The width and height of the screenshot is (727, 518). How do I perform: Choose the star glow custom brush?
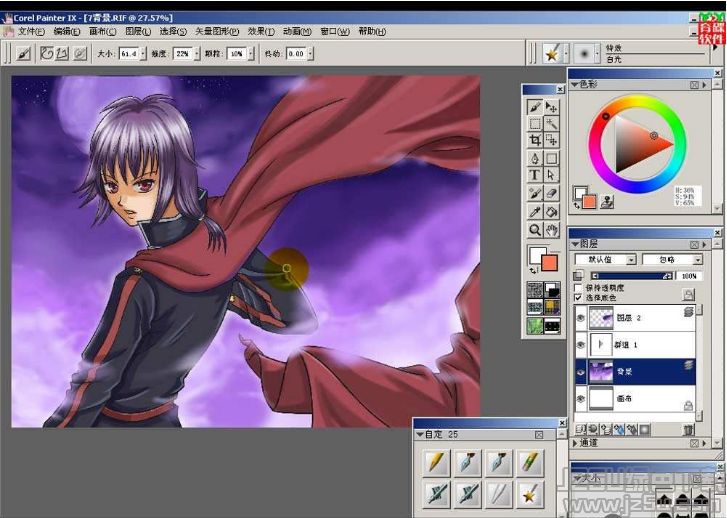[529, 493]
